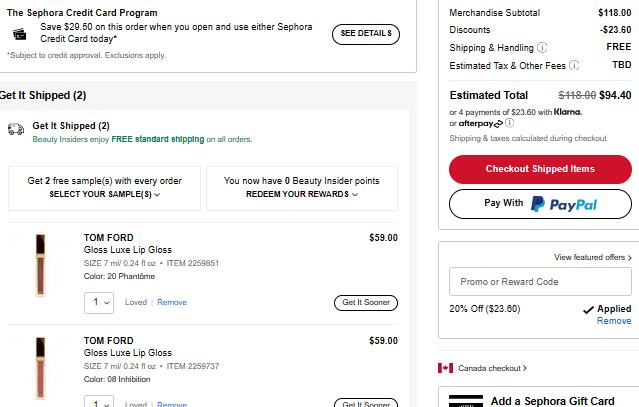The image size is (639, 407).
Task: Click the credit card icon beside Sephora Credit Card offer
Action: [19, 34]
